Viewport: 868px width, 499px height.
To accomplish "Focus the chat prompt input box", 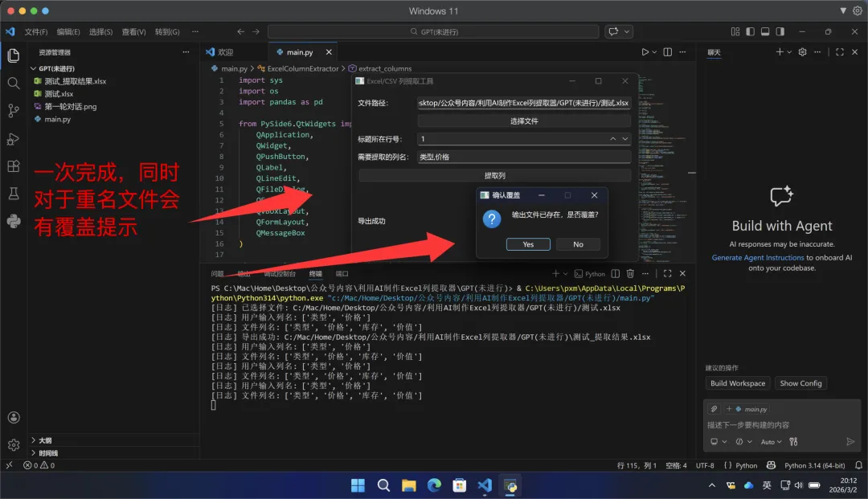I will pyautogui.click(x=782, y=425).
